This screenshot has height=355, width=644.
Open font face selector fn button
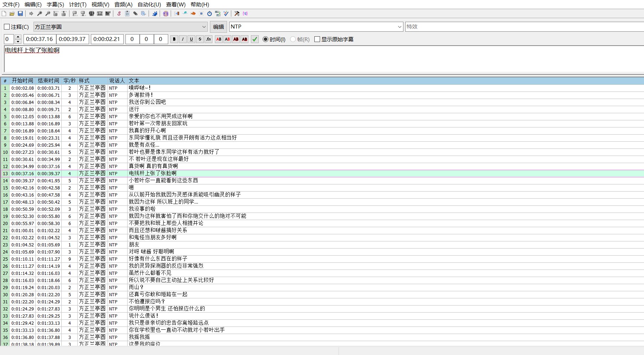click(x=208, y=39)
